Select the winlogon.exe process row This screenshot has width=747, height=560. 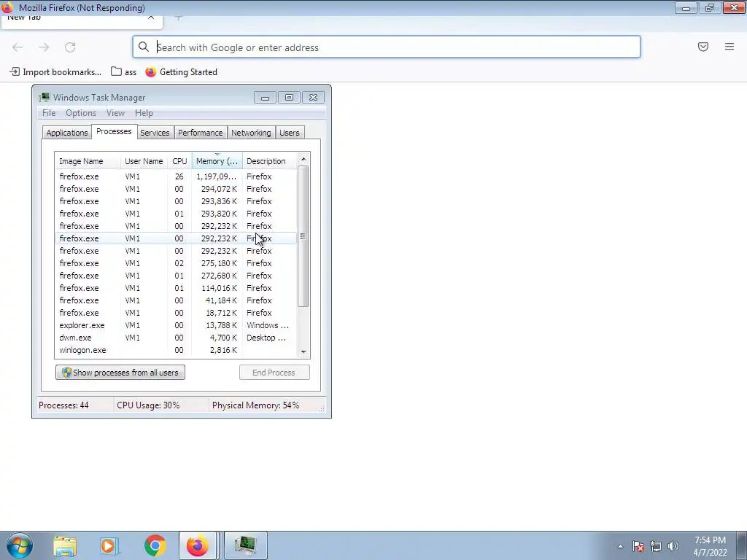[x=176, y=349]
